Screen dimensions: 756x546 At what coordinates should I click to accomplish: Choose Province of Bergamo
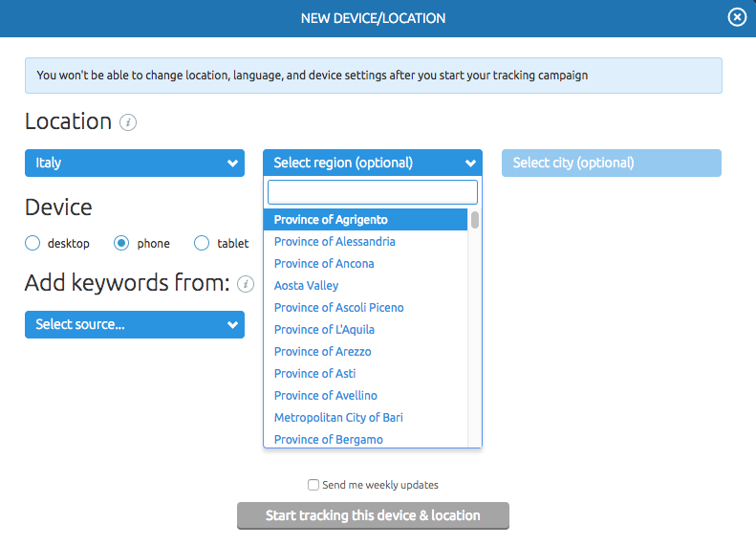coord(365,439)
